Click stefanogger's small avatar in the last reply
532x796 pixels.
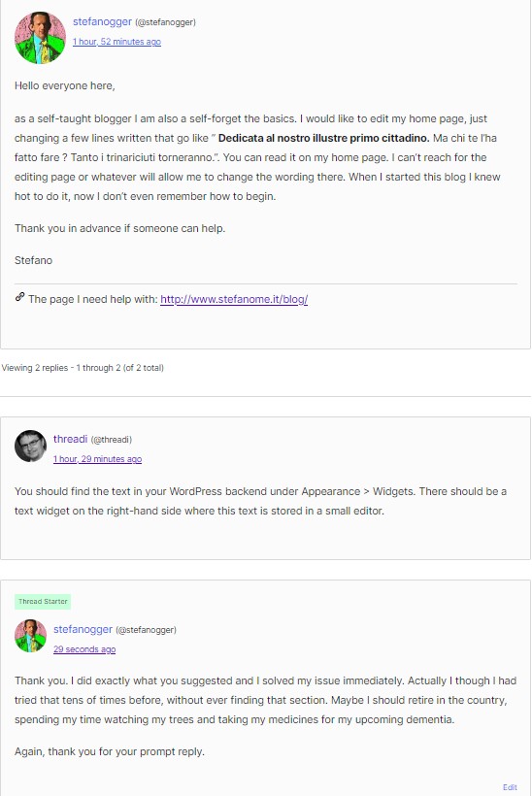coord(30,636)
